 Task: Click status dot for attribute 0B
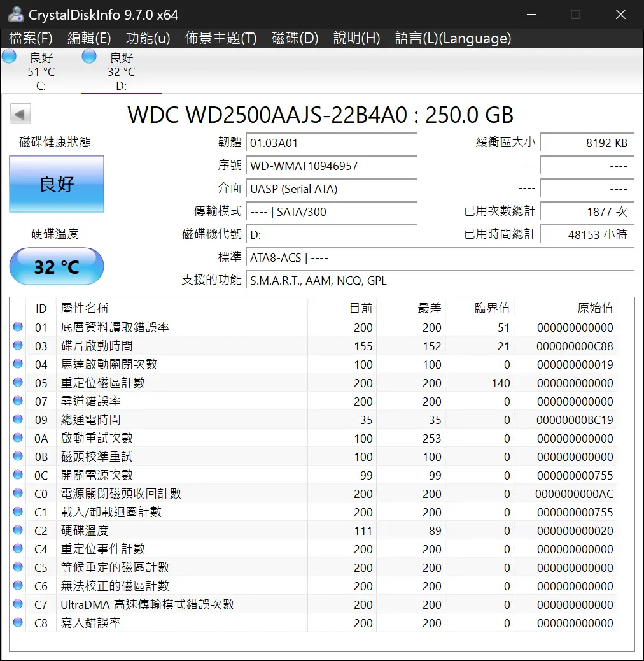[x=18, y=456]
